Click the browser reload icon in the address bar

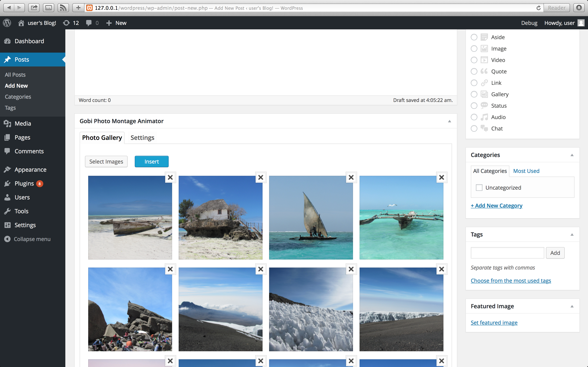click(x=538, y=8)
